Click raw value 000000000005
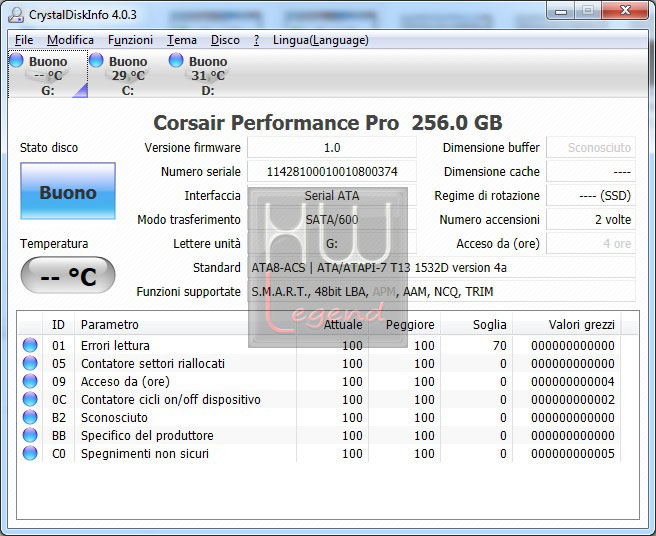This screenshot has width=656, height=536. 573,454
